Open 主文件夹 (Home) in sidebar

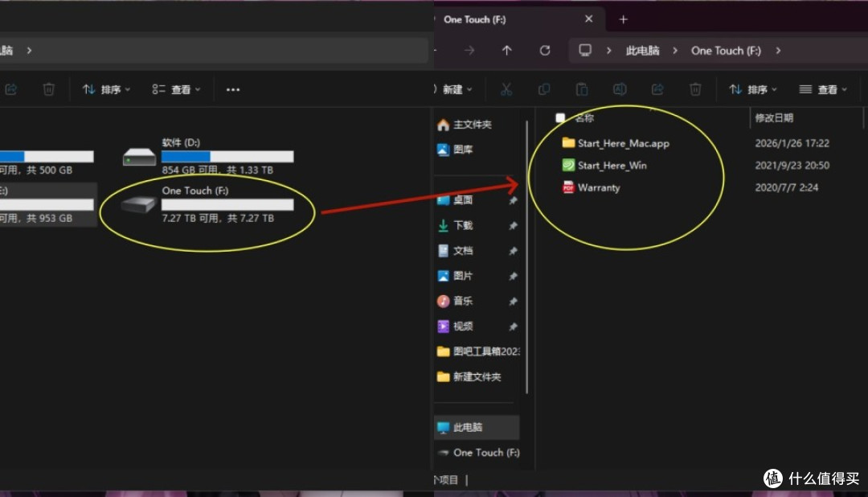click(x=464, y=125)
